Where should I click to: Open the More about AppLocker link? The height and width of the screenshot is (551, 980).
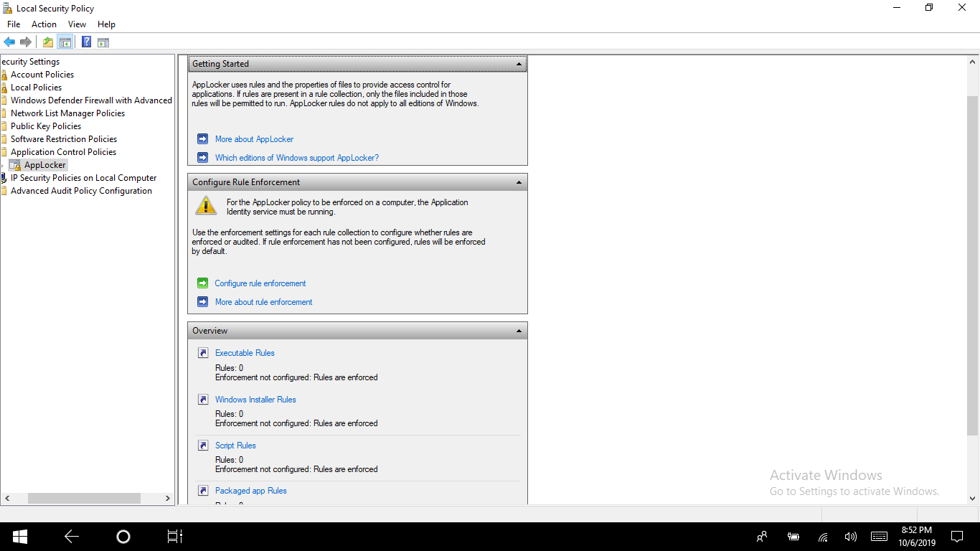click(x=254, y=139)
